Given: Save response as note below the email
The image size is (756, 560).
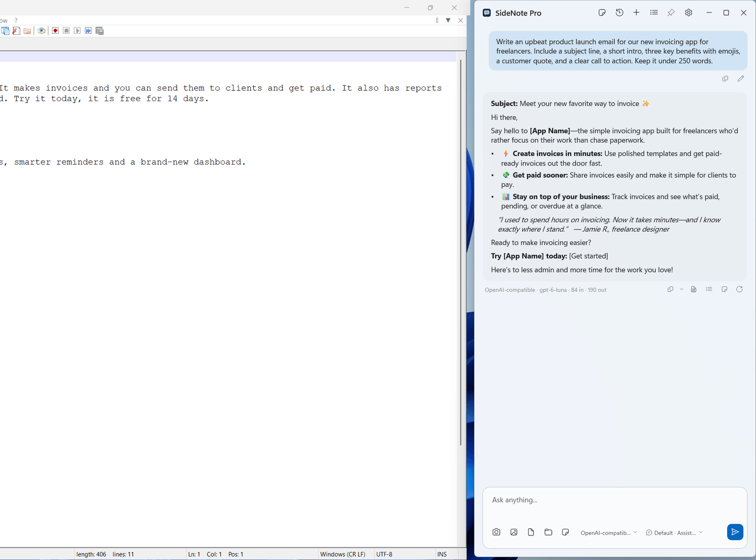Looking at the screenshot, I should pos(724,289).
